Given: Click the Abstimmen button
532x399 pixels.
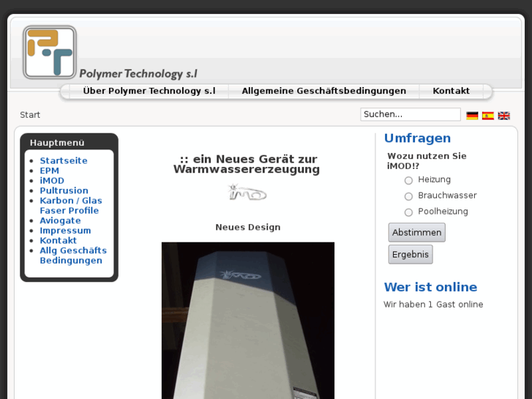Looking at the screenshot, I should click(x=416, y=233).
